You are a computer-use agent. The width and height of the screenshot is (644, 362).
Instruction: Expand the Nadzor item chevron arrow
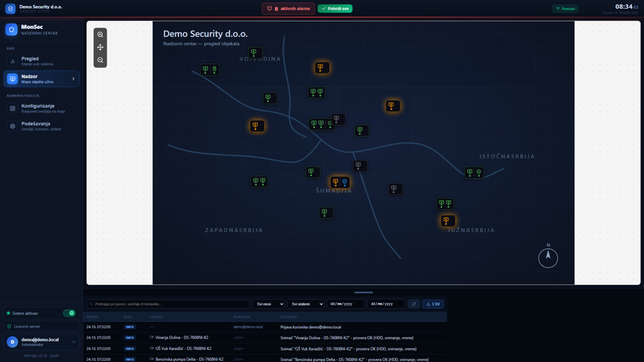coord(74,79)
